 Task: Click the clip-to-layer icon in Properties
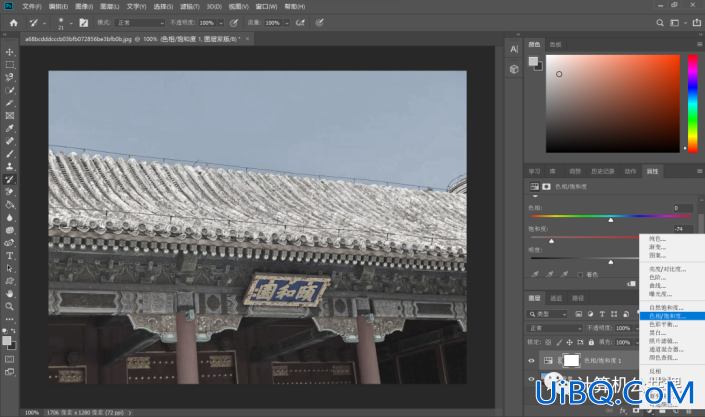[x=632, y=283]
